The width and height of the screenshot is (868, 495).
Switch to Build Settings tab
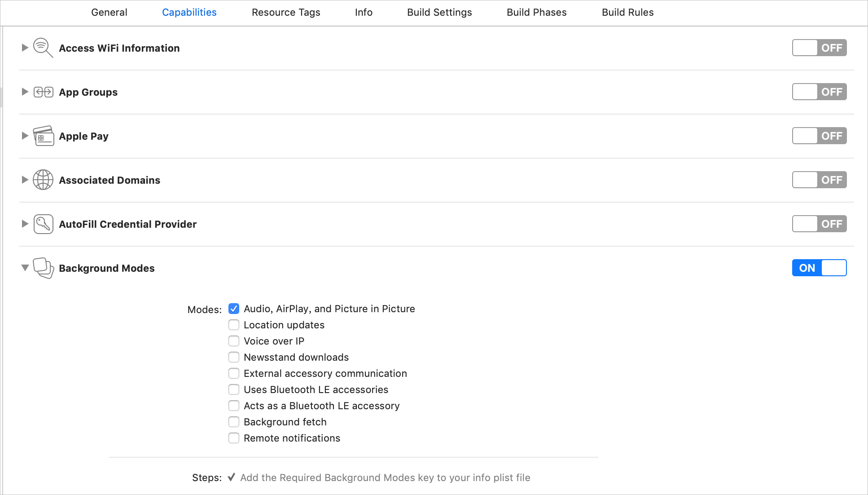(x=439, y=13)
